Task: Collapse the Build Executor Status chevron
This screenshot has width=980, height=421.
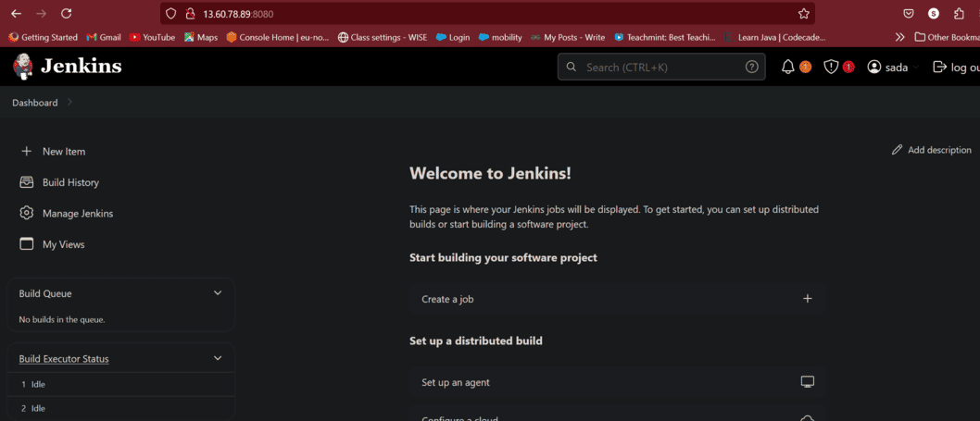Action: tap(218, 358)
